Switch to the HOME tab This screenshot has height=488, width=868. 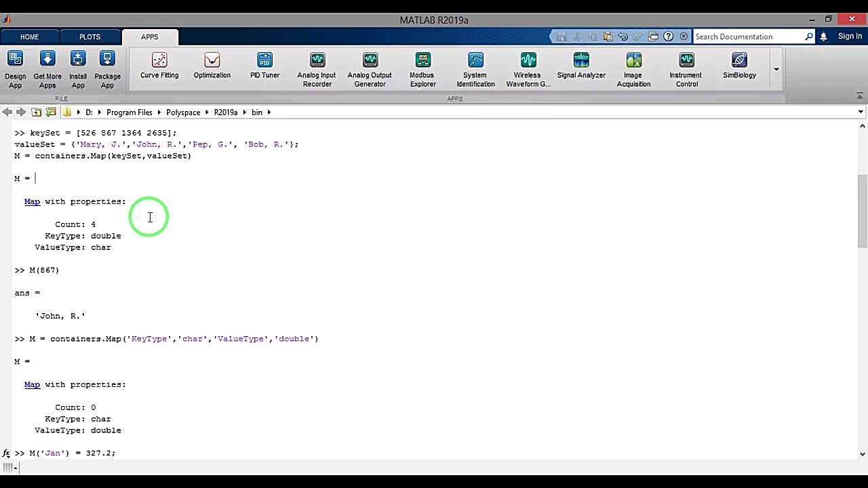click(x=29, y=37)
